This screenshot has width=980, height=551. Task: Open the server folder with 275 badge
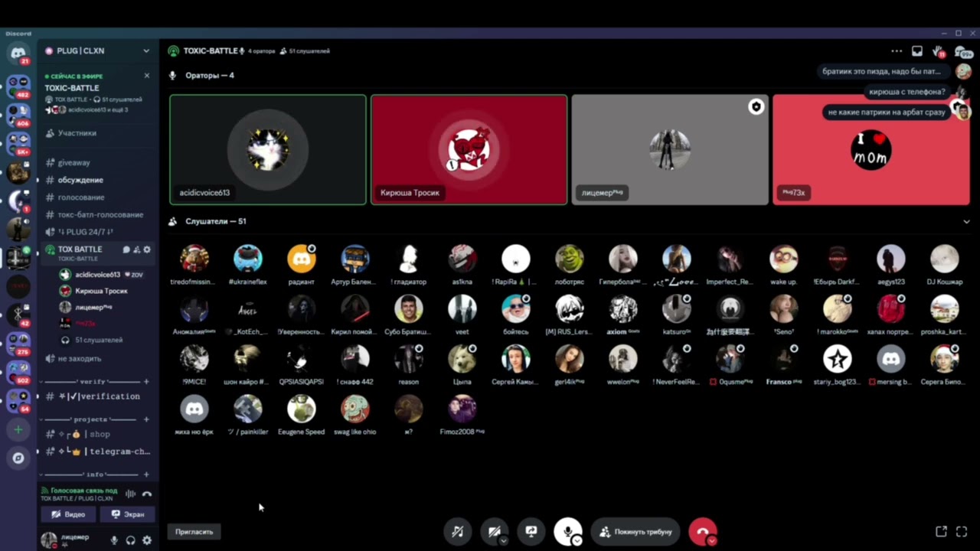pos(18,344)
